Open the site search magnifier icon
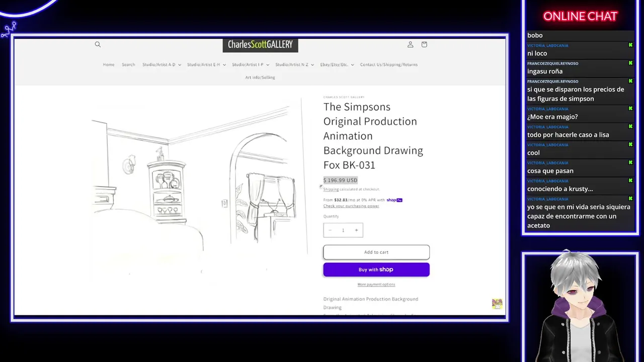 98,44
